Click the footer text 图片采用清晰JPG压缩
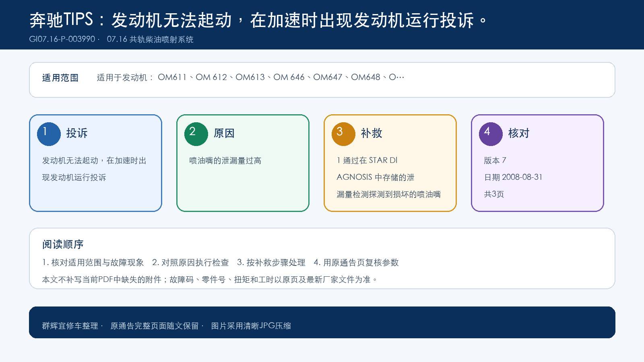Viewport: 644px width, 362px height. (x=251, y=326)
